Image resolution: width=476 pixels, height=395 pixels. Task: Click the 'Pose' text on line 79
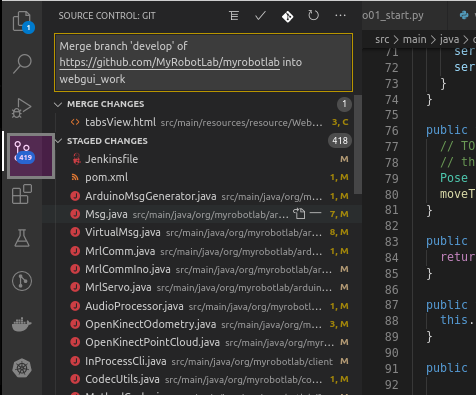(x=454, y=178)
